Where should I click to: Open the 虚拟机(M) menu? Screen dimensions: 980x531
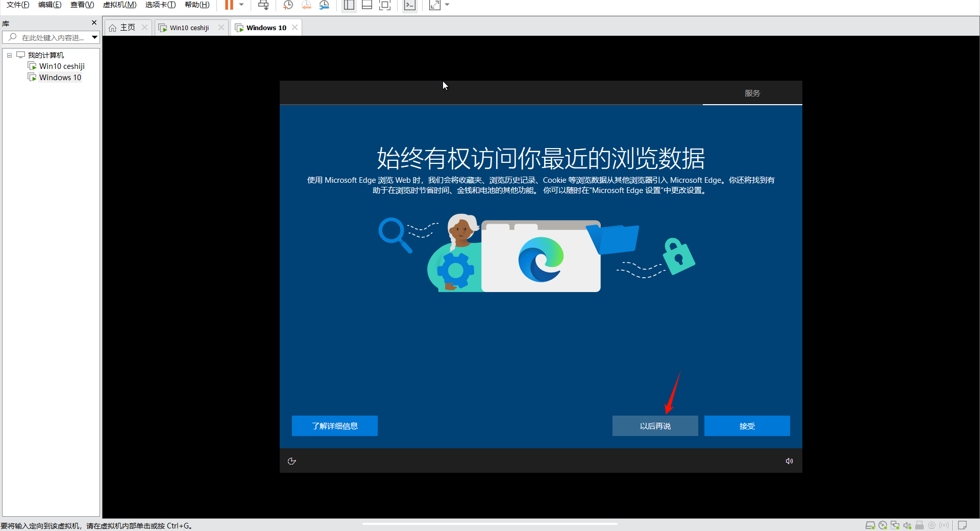[119, 5]
